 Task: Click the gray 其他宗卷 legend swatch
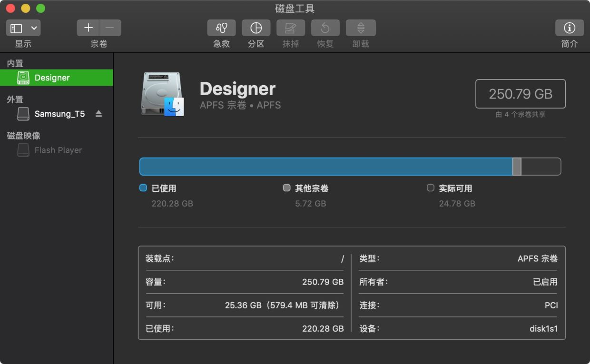[x=286, y=188]
